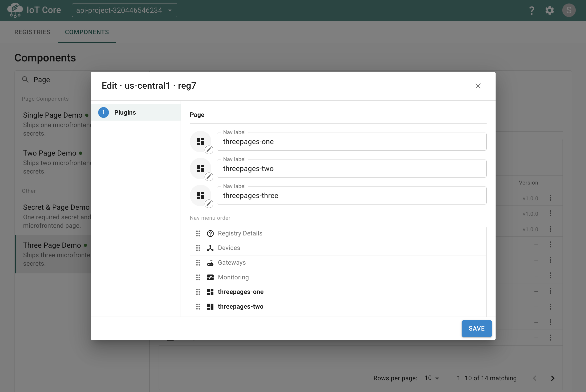
Task: Click dashboard icon in threepages-one menu row
Action: [210, 292]
